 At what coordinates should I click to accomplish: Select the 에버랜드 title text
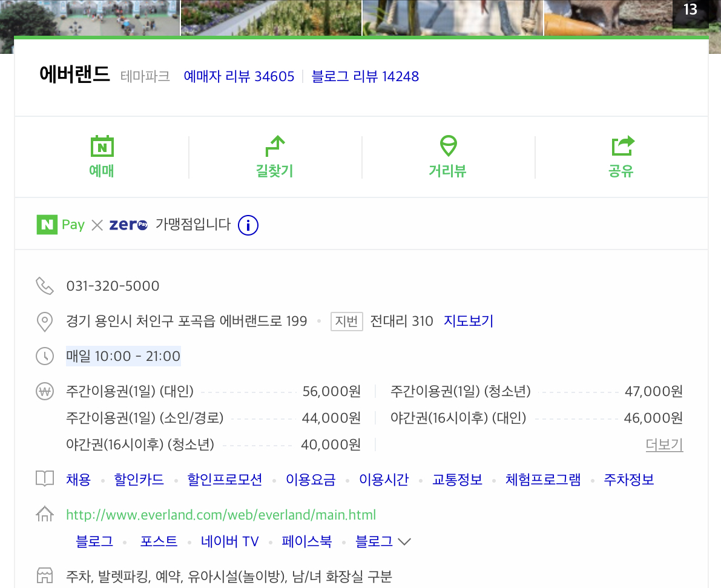[74, 74]
